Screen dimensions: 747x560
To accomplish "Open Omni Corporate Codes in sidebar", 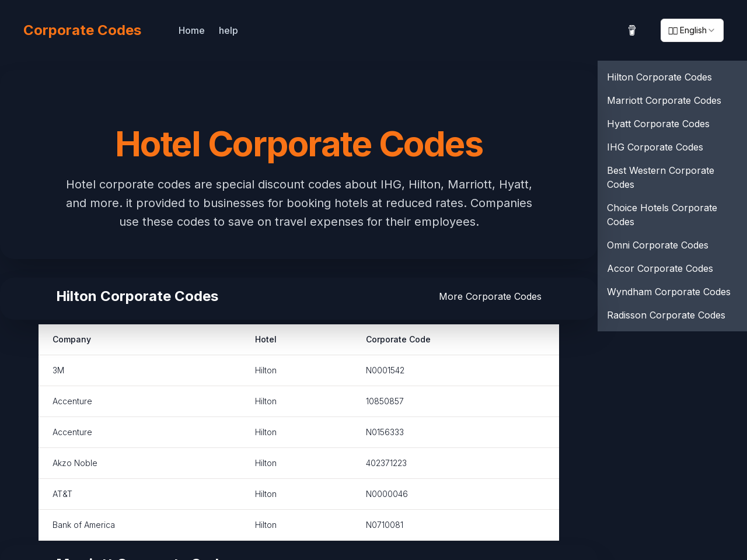I will tap(658, 244).
